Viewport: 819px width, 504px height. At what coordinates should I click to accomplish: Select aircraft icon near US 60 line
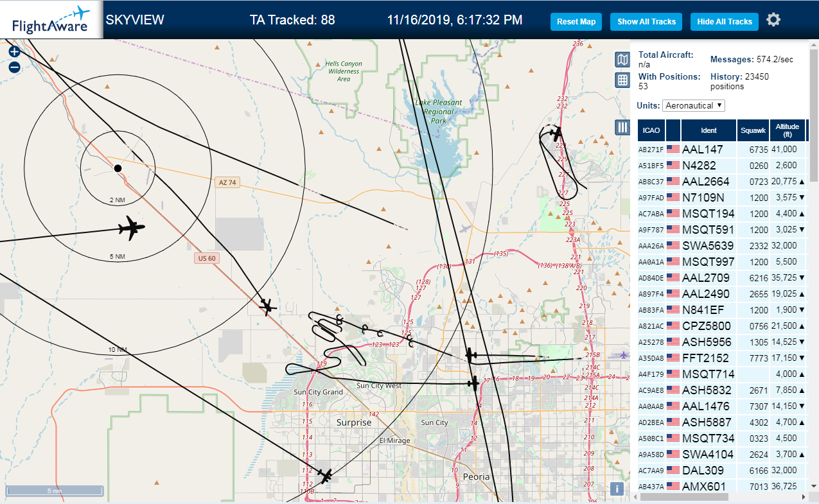click(x=268, y=307)
